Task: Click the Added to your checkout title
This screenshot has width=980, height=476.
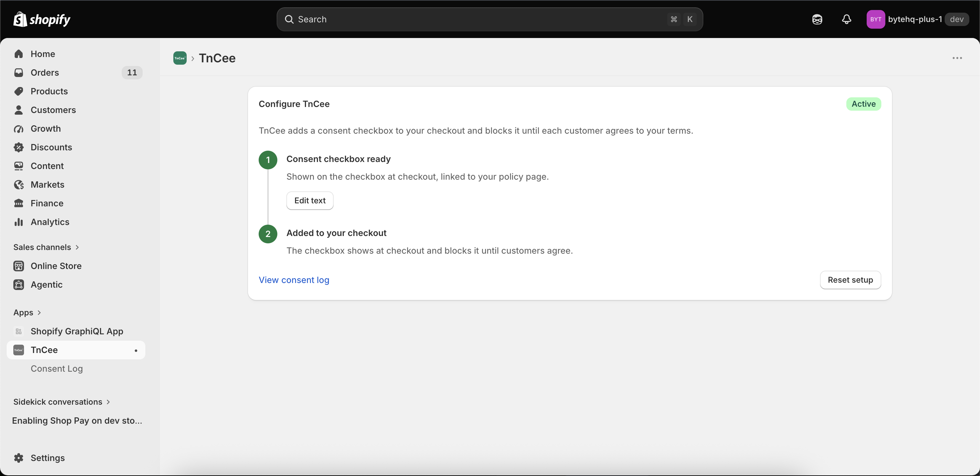Action: point(336,233)
